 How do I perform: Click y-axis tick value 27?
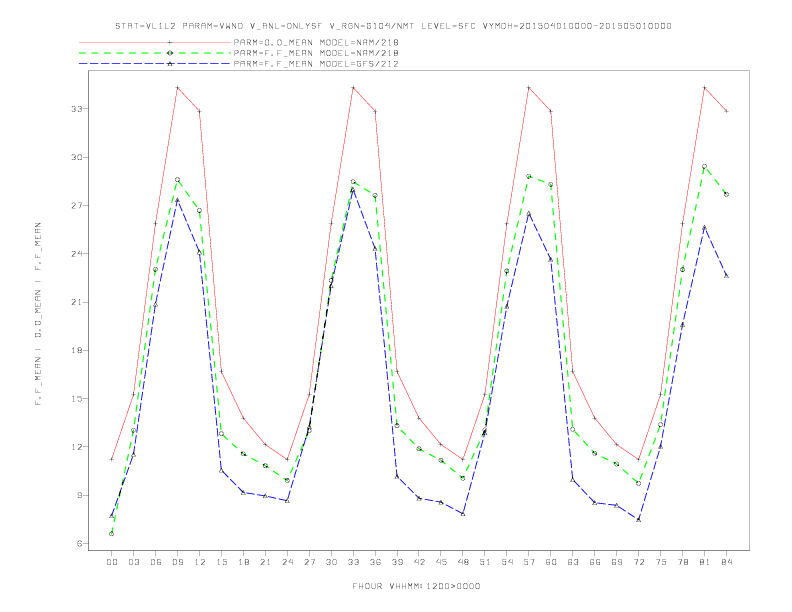point(76,206)
